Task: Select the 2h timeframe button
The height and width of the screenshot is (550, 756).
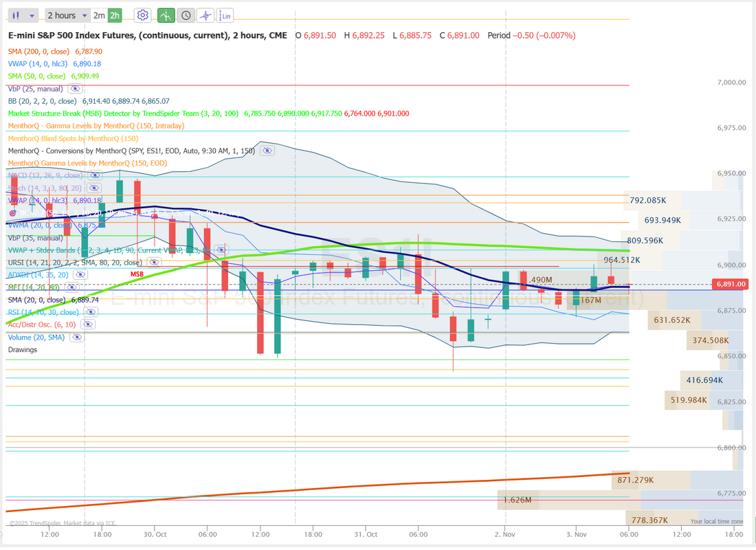Action: coord(115,15)
